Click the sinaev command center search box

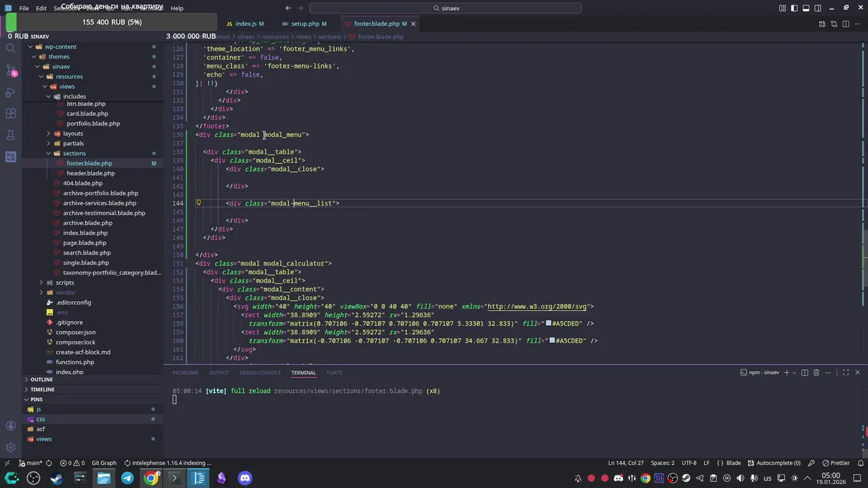coord(446,8)
